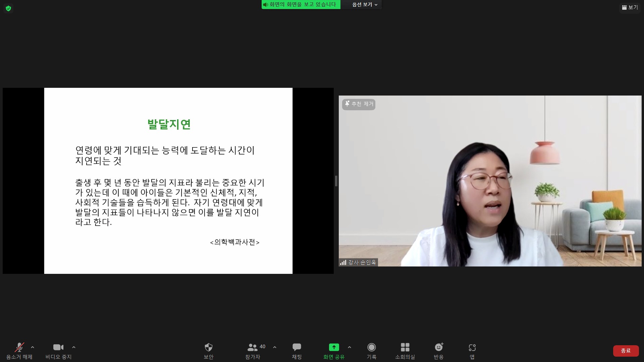
Task: Open the 앱 apps panel
Action: 472,351
